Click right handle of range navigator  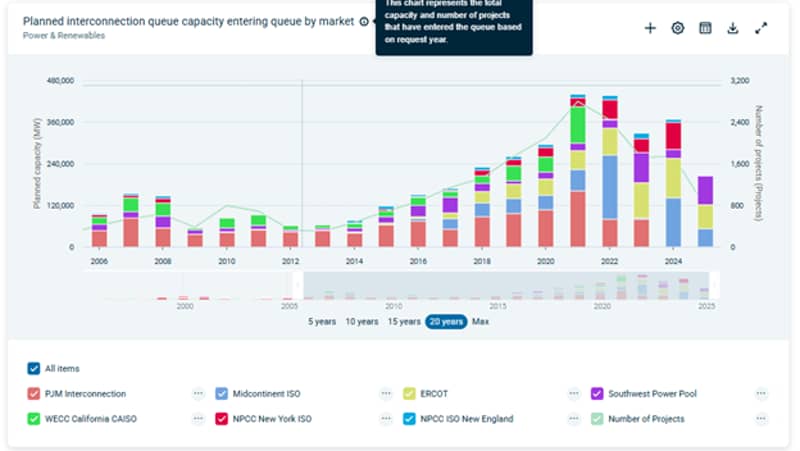click(714, 285)
